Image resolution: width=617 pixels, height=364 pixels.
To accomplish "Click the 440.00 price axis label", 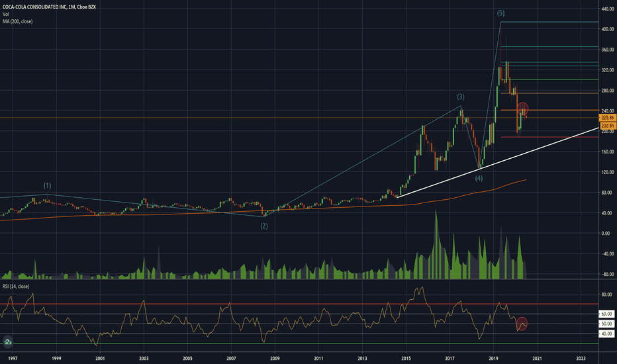I will 608,9.
